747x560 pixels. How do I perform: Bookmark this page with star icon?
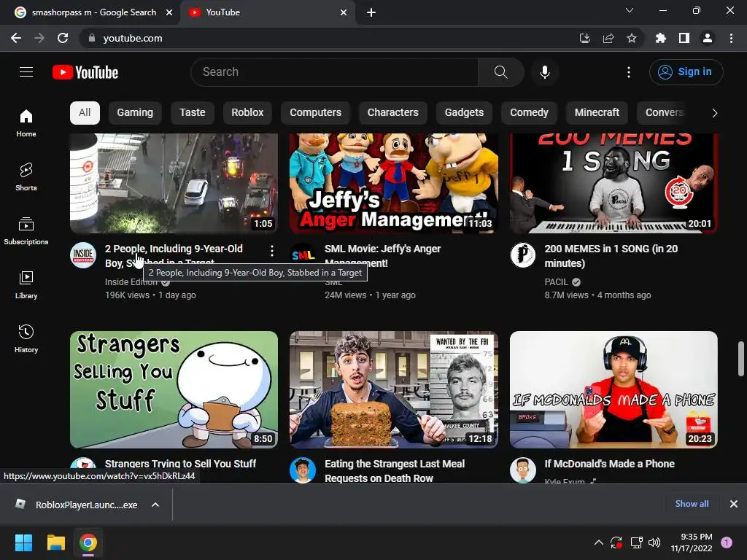(632, 38)
